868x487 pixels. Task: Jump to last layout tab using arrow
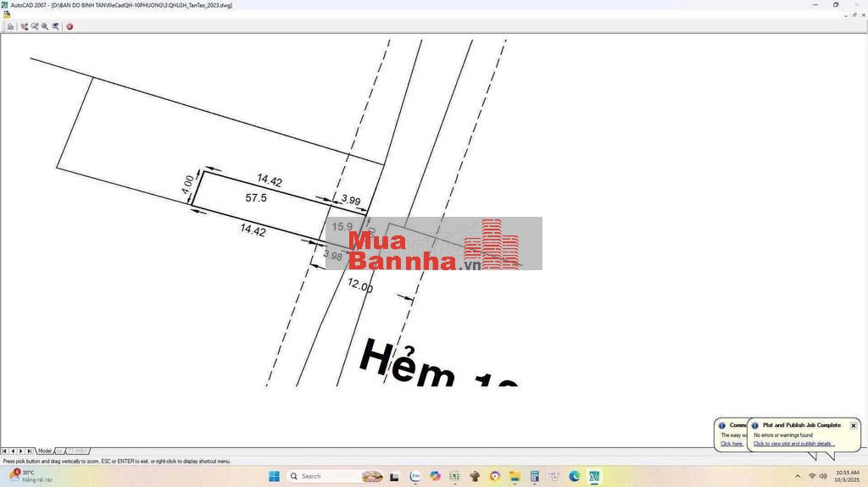31,451
